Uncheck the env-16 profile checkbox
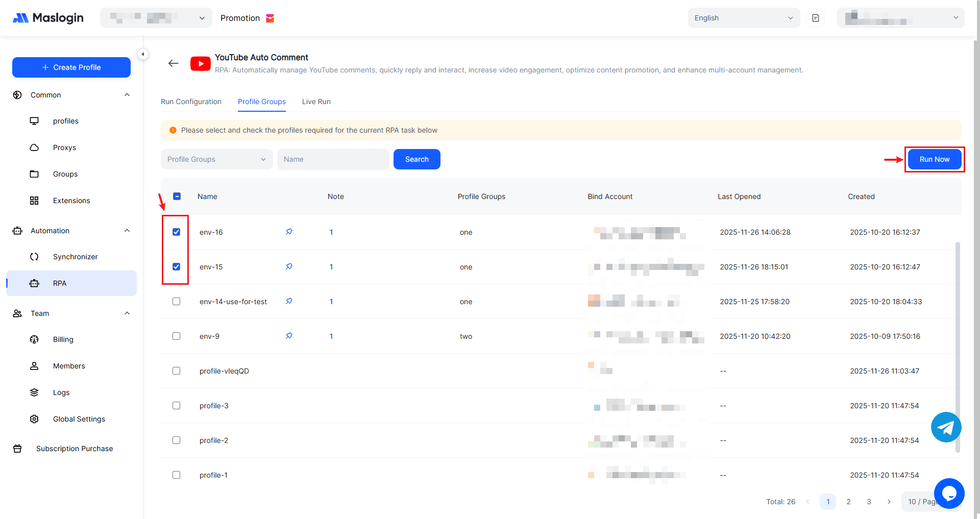This screenshot has width=980, height=519. tap(177, 232)
